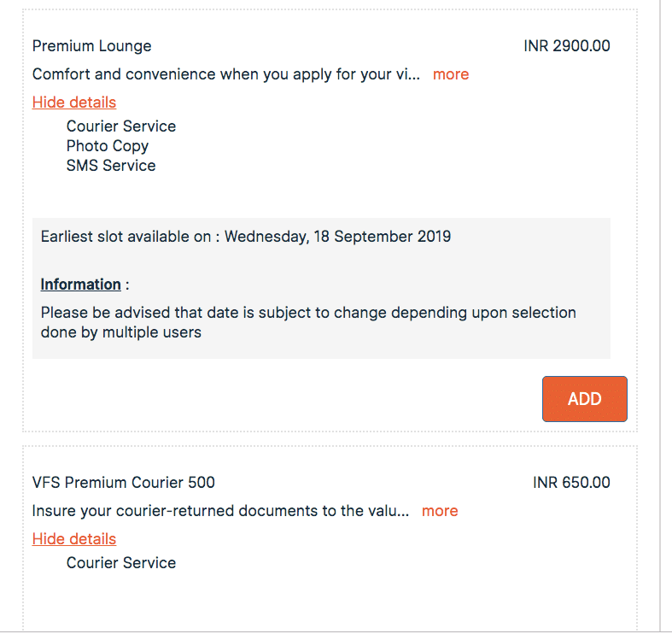Click the earliest slot available date text
Viewport: 672px width, 634px height.
128,237
